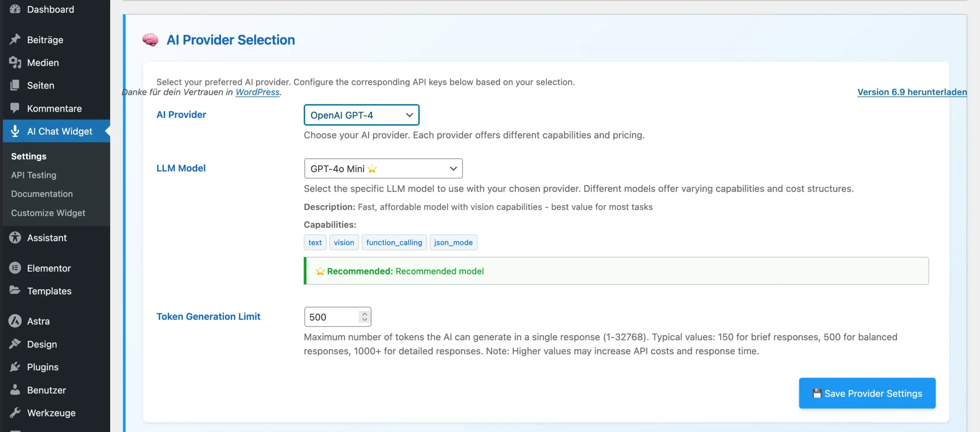Click the Astra logo icon

pyautogui.click(x=15, y=321)
